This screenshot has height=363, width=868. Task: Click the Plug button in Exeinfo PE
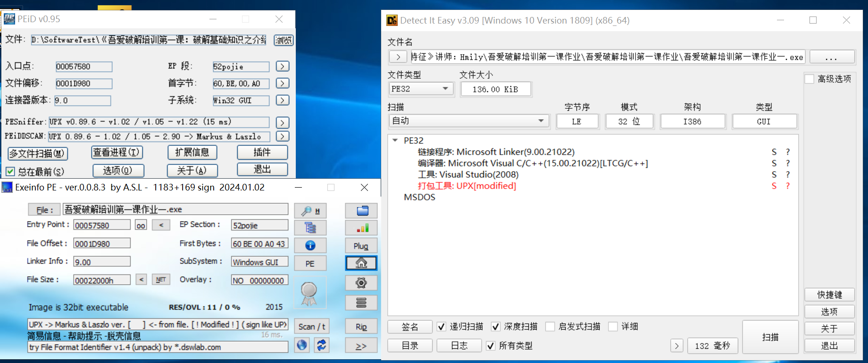click(x=361, y=245)
